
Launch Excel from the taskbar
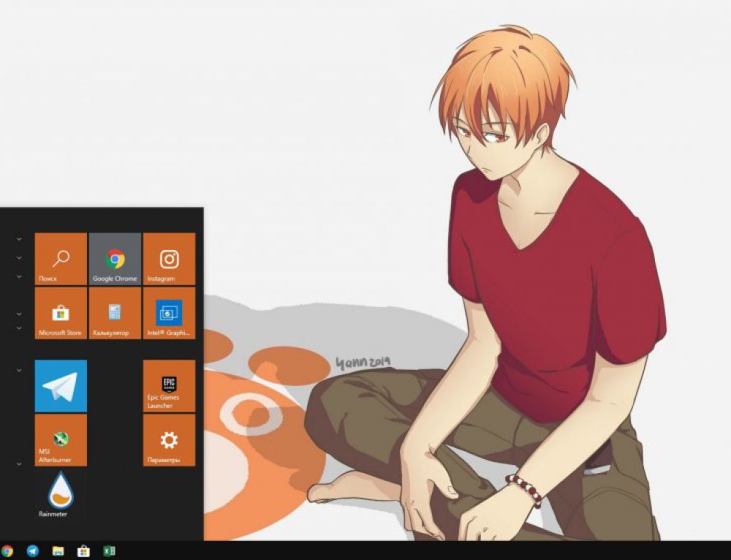[x=108, y=550]
